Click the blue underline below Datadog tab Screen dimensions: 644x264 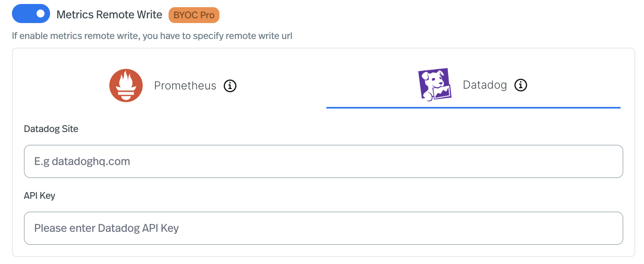[x=473, y=107]
